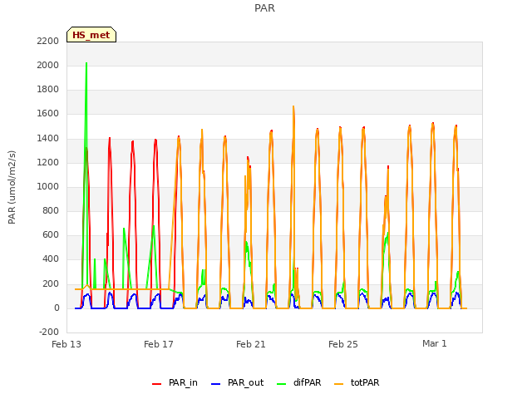
Task: Click the 0 y-axis tick label
Action: click(57, 308)
